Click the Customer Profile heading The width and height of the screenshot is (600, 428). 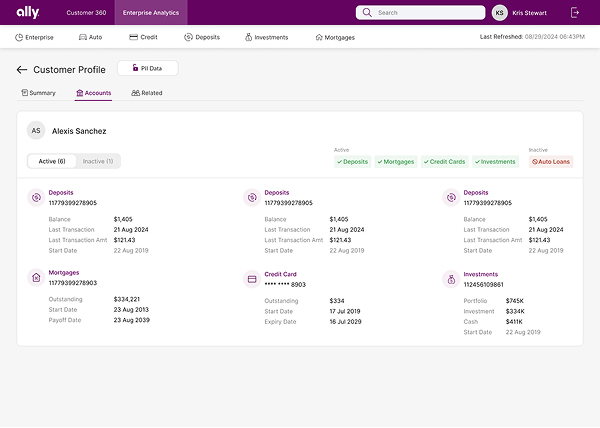pos(69,70)
